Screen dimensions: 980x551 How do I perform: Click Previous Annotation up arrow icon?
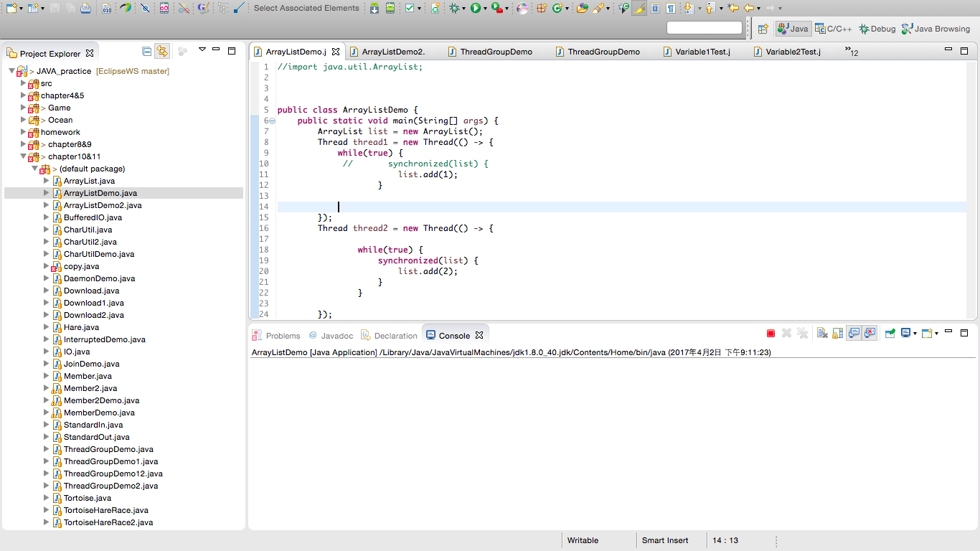pos(710,8)
